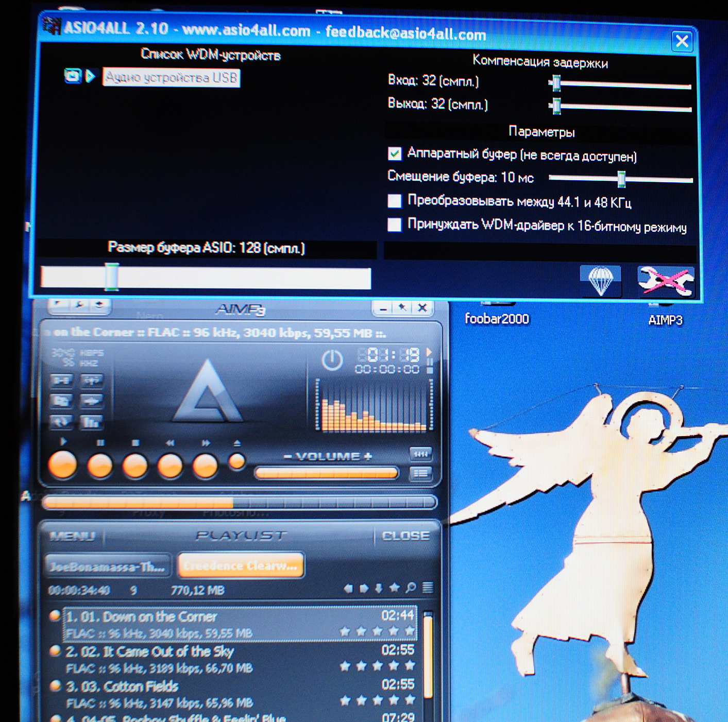Switch to JoeBonamassa-Th... playlist tab
Image resolution: width=728 pixels, height=722 pixels.
[x=108, y=567]
